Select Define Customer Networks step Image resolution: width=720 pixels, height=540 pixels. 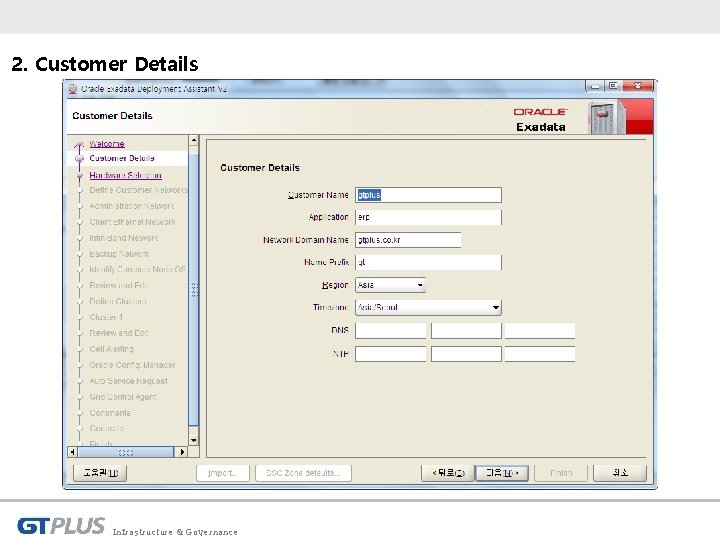click(138, 190)
